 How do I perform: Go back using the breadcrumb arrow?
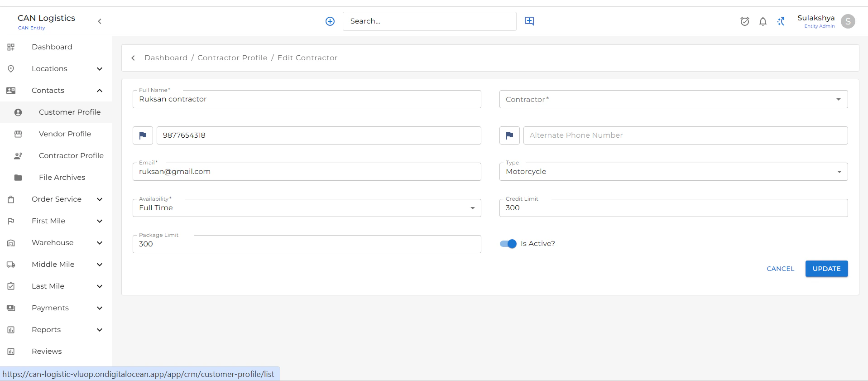(133, 58)
